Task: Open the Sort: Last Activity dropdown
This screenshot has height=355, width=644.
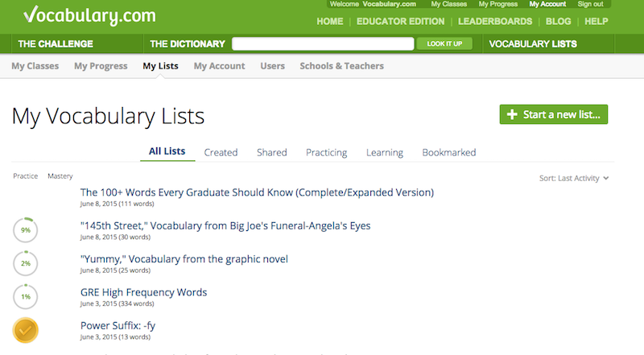Action: point(573,178)
